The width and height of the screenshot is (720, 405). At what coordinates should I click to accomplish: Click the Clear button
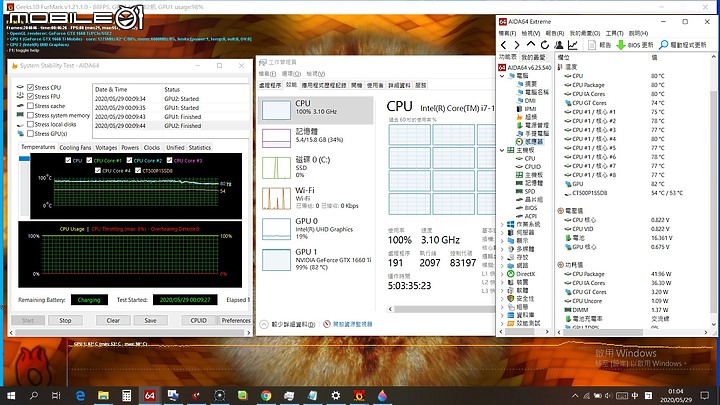[113, 320]
